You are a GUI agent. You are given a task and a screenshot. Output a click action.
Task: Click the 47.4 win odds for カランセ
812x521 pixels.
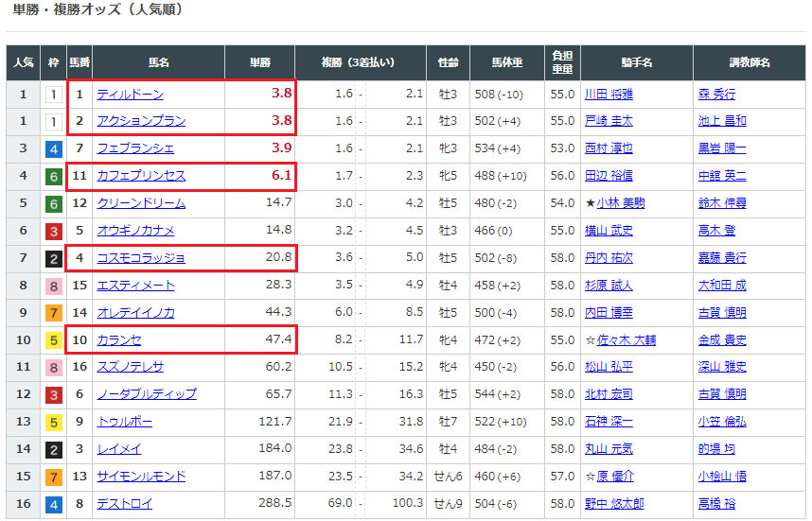(x=278, y=340)
